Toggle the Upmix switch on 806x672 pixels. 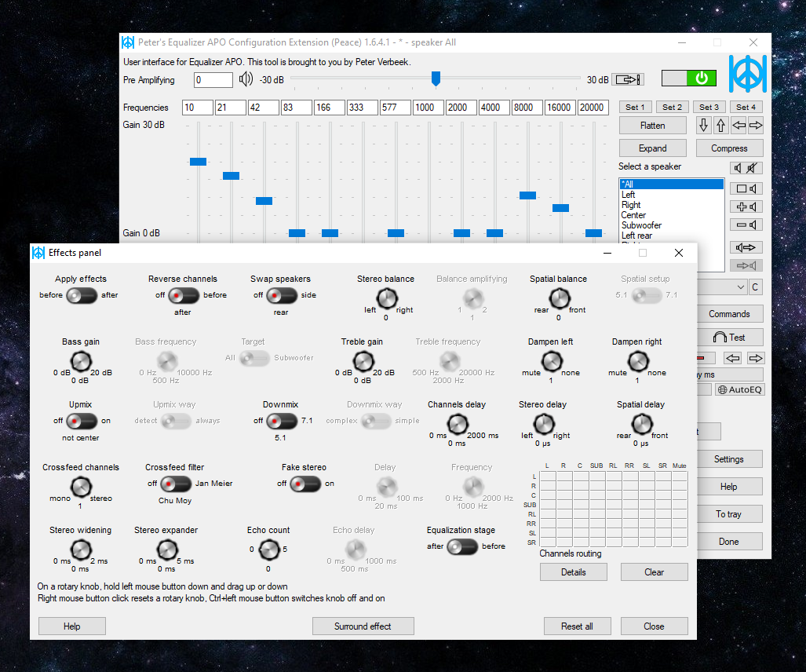pos(81,421)
